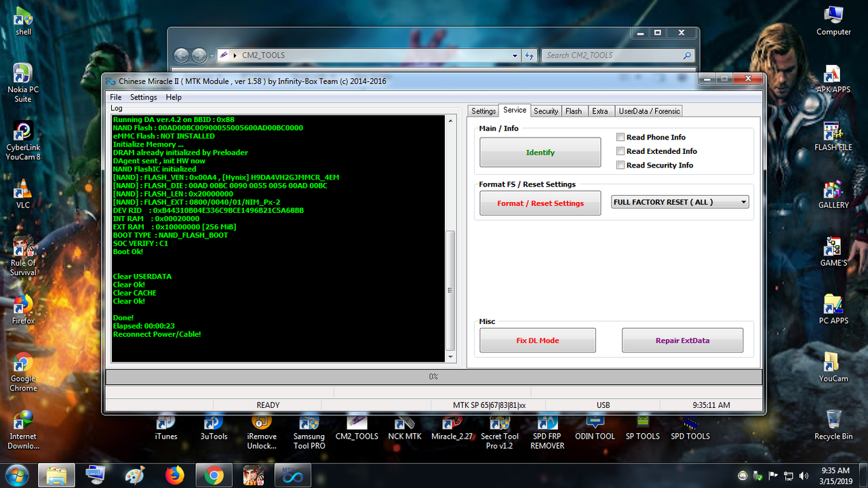Click the log scroll down arrow
The height and width of the screenshot is (488, 868).
pyautogui.click(x=450, y=356)
